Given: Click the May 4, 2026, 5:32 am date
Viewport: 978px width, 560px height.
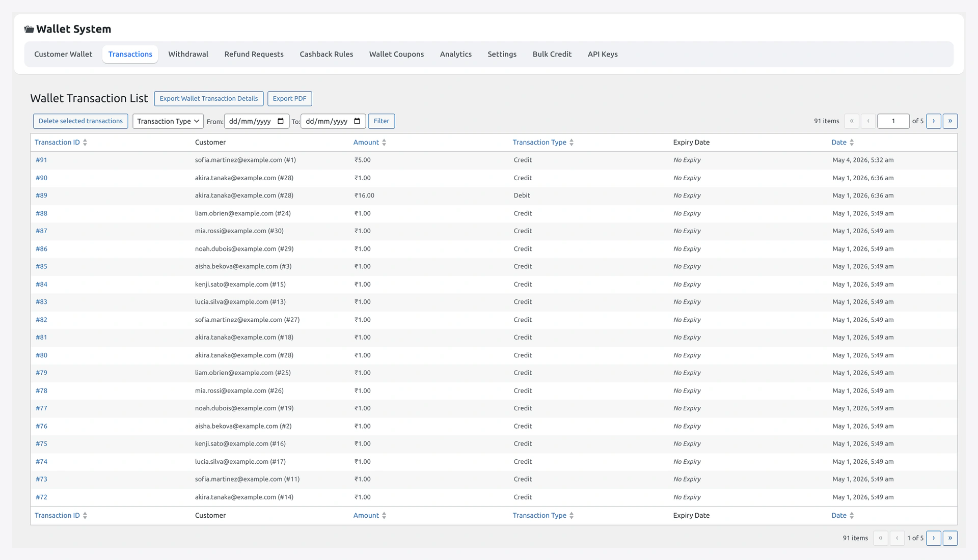Looking at the screenshot, I should click(863, 160).
